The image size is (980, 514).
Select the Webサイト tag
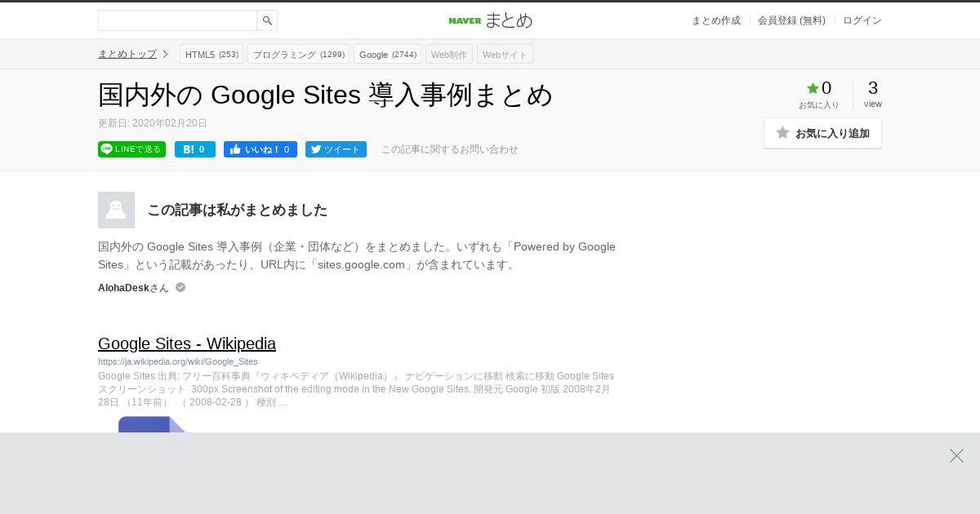[x=505, y=54]
